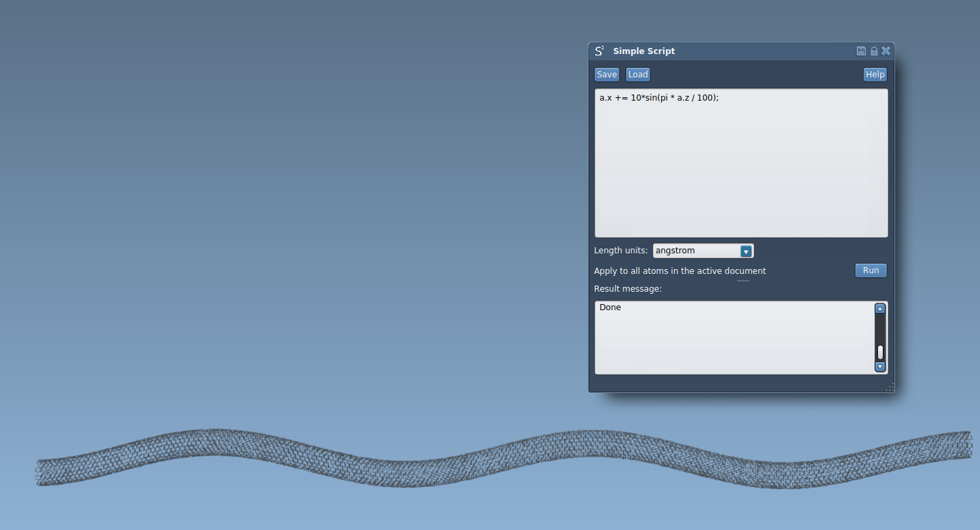Click the floppy disk icon in title bar
Image resolution: width=980 pixels, height=530 pixels.
[x=861, y=51]
